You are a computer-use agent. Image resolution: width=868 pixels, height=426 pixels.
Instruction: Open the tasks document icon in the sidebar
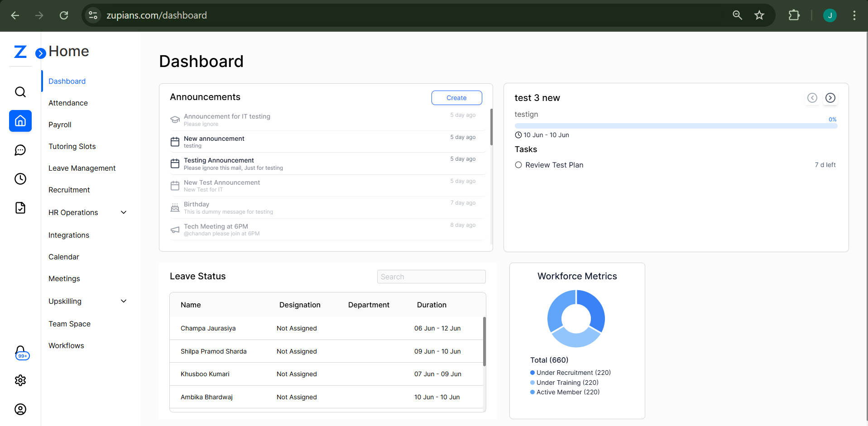point(20,207)
